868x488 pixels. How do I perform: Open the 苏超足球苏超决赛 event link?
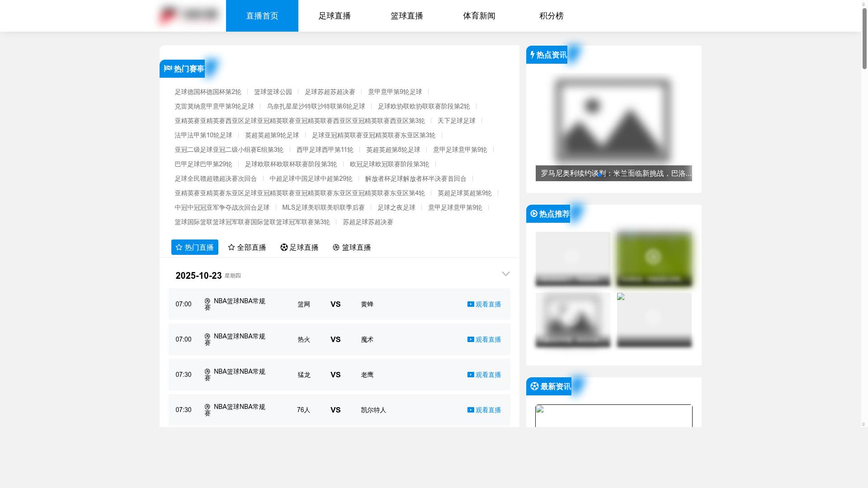pos(368,222)
